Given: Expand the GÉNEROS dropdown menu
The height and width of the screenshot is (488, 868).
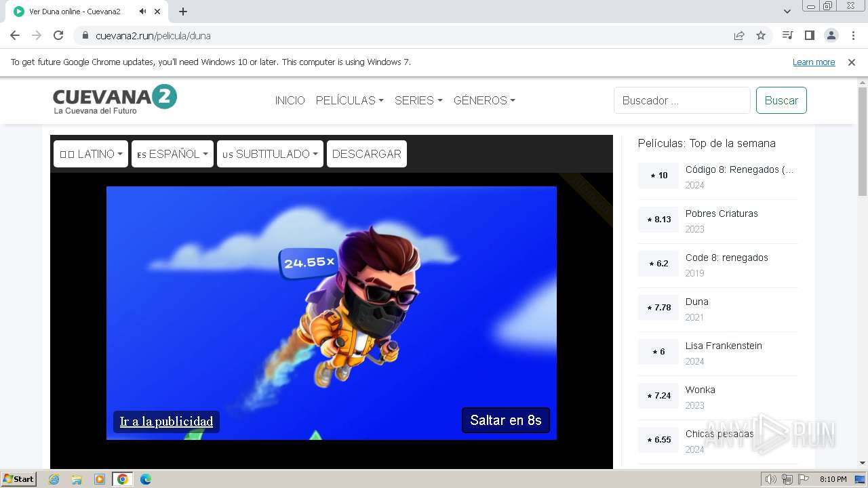Looking at the screenshot, I should [x=484, y=100].
